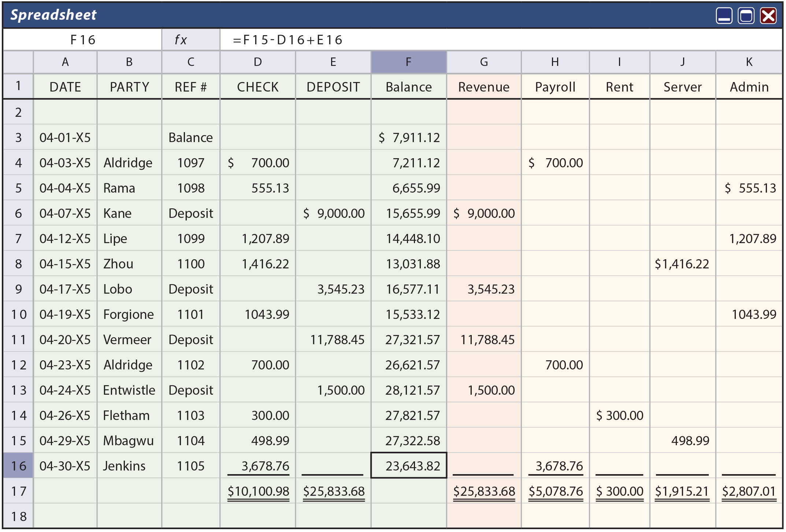Click the CHECK total $10,100.98 cell
Screen dimensions: 786x532
(x=258, y=491)
